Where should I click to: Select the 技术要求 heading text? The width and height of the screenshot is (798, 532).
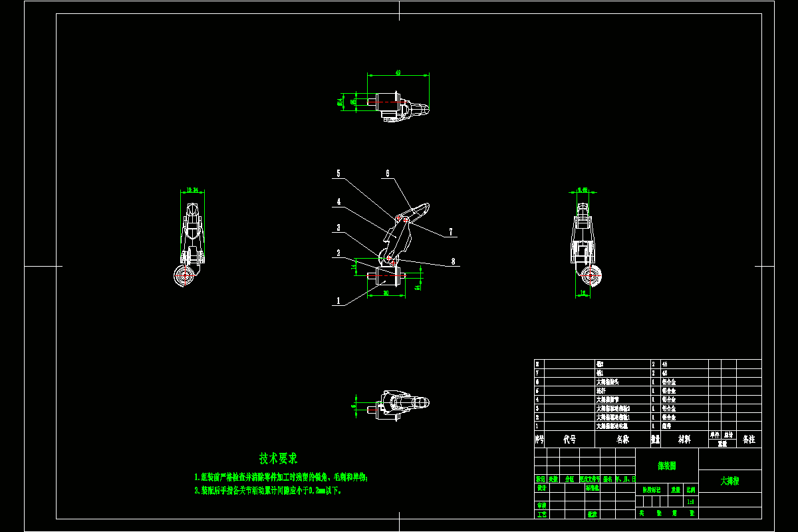(279, 458)
